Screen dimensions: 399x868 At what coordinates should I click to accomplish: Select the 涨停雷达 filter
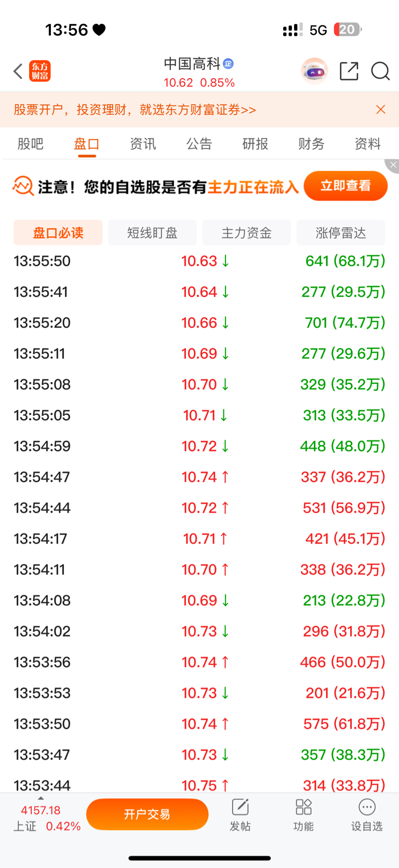(x=341, y=232)
